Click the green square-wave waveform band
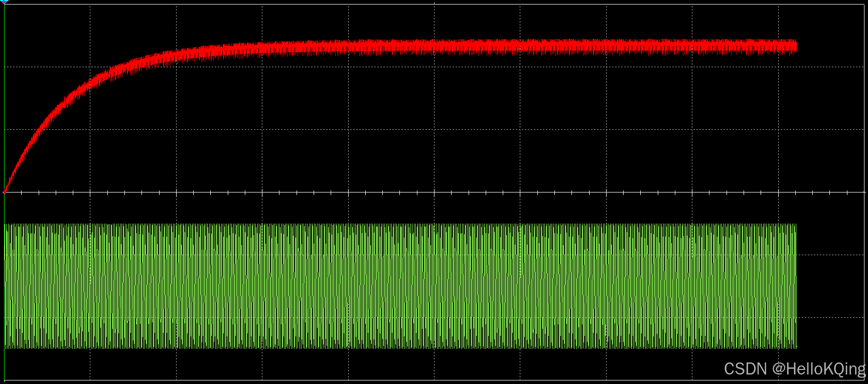 400,286
